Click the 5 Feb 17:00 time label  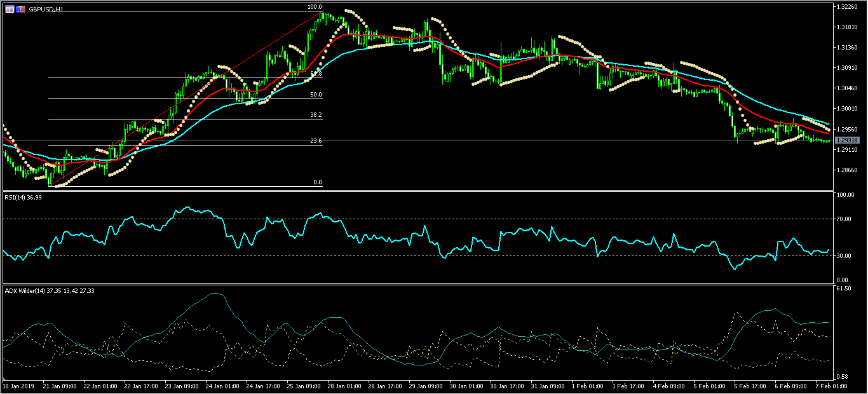pyautogui.click(x=752, y=386)
